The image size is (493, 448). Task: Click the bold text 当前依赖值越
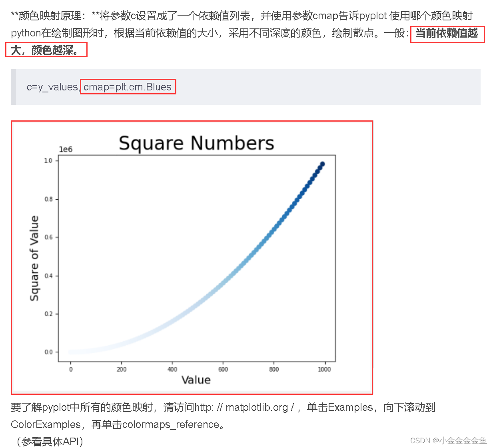(x=447, y=33)
